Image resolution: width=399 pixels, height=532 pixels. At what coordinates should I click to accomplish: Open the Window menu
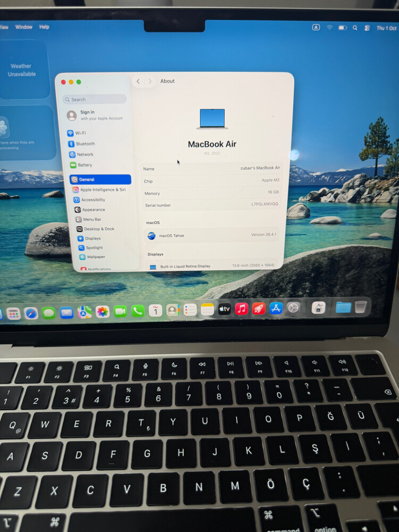[24, 27]
